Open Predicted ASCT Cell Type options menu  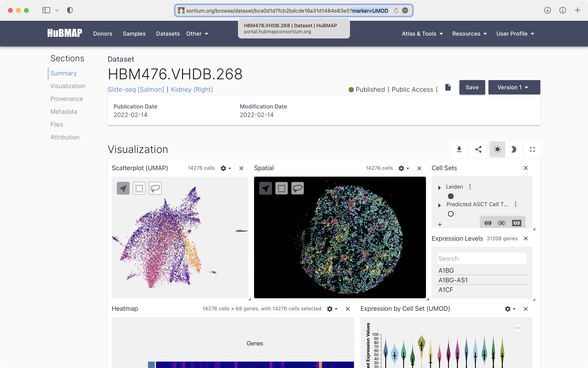click(x=516, y=204)
